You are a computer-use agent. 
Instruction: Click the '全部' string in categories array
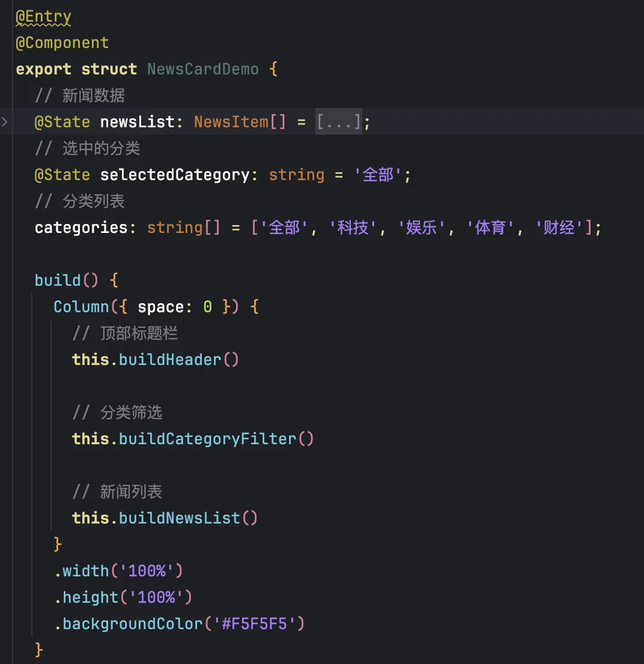click(284, 228)
